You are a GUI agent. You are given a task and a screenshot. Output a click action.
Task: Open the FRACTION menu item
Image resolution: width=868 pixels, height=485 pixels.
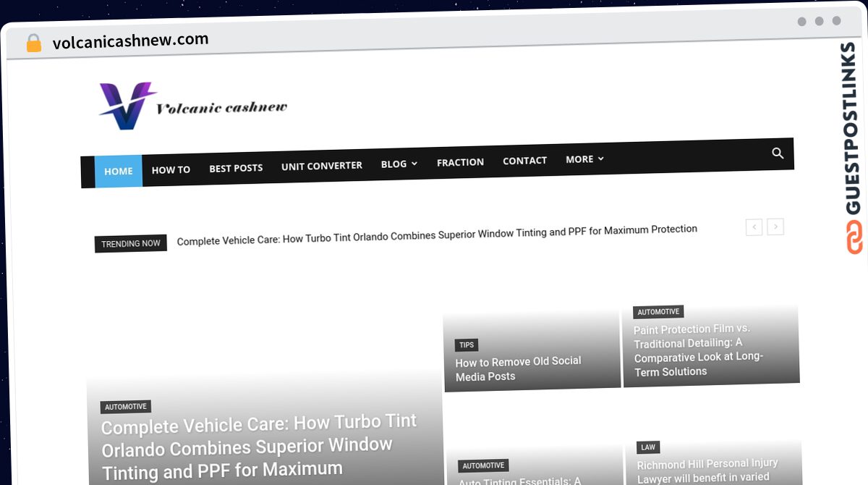[x=460, y=162]
